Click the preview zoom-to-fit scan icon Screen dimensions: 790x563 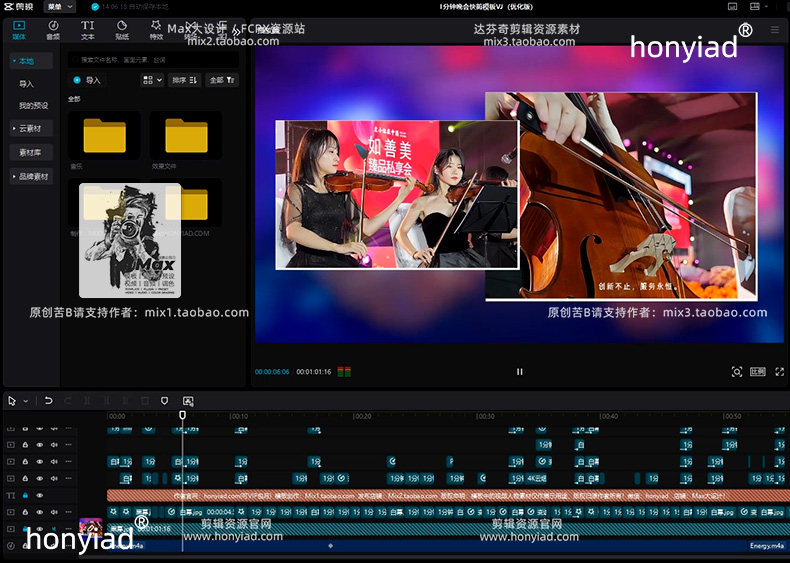[x=737, y=372]
